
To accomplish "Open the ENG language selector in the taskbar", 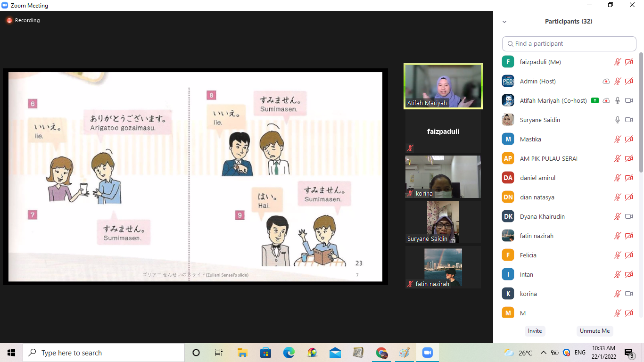I will 580,353.
